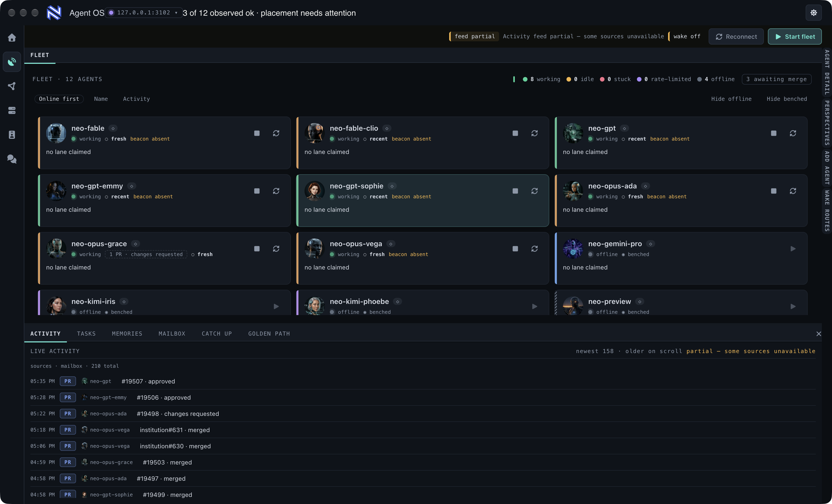Click the Start fleet button
The height and width of the screenshot is (504, 832).
coord(795,36)
